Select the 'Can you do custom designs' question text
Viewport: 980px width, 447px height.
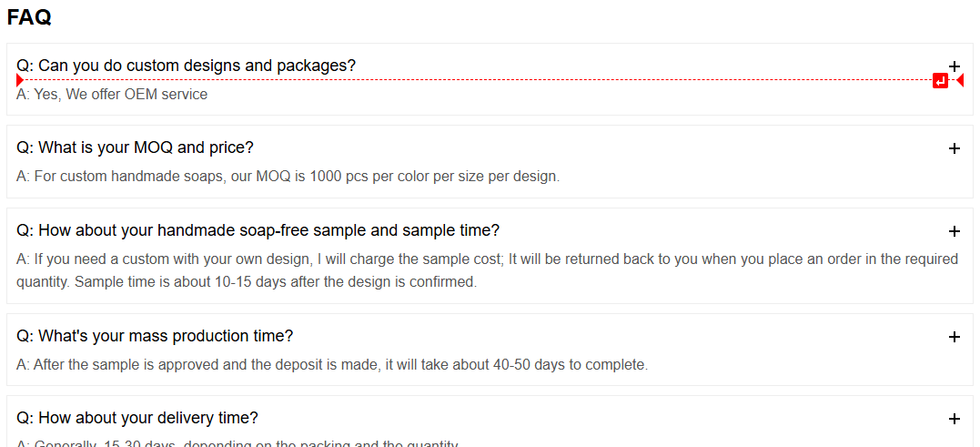pyautogui.click(x=187, y=65)
